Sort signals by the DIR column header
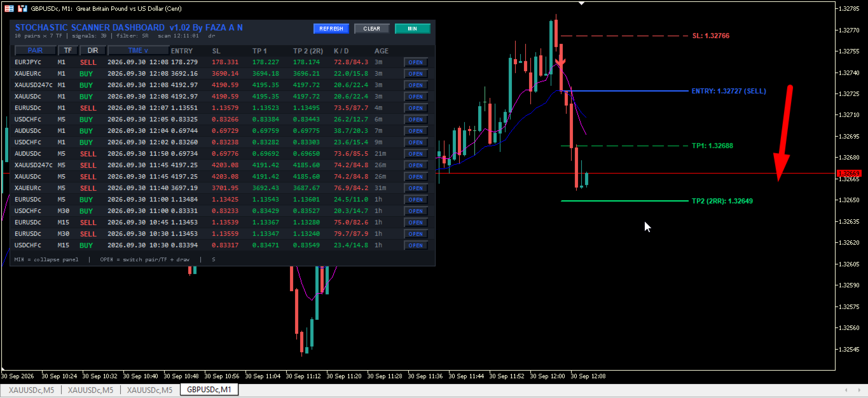 tap(93, 50)
